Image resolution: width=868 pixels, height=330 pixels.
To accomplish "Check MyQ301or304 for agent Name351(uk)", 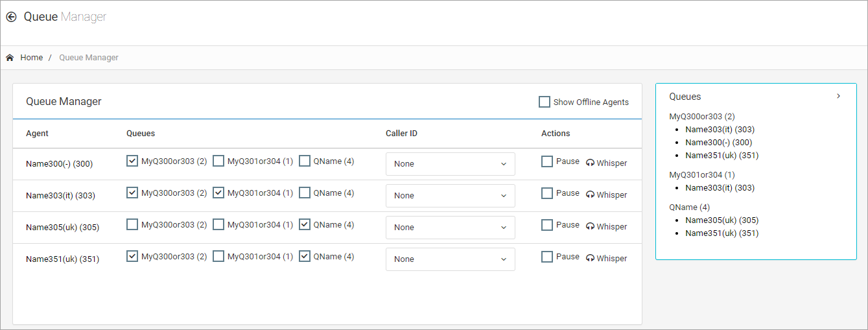I will tap(218, 256).
